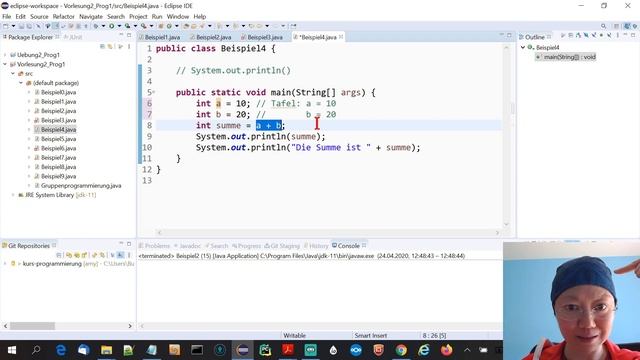Switch to Beispiel1.java editor tab
Screen dimensions: 640x360
point(162,37)
